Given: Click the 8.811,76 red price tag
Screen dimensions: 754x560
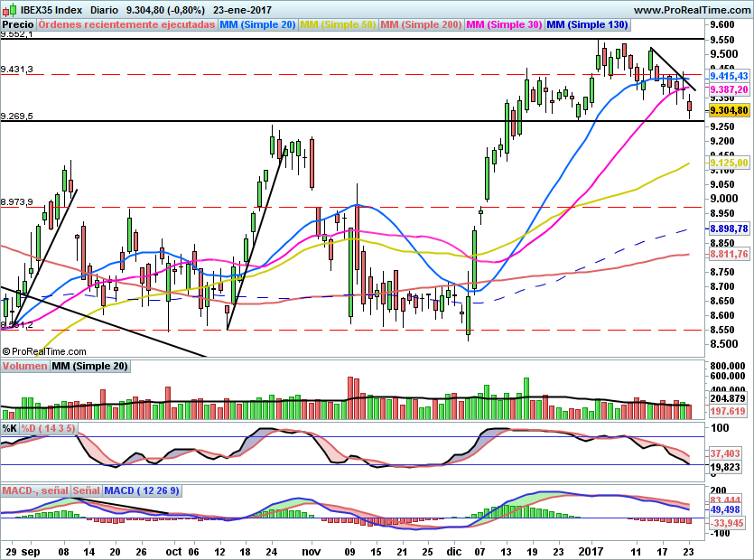Looking at the screenshot, I should (x=729, y=254).
